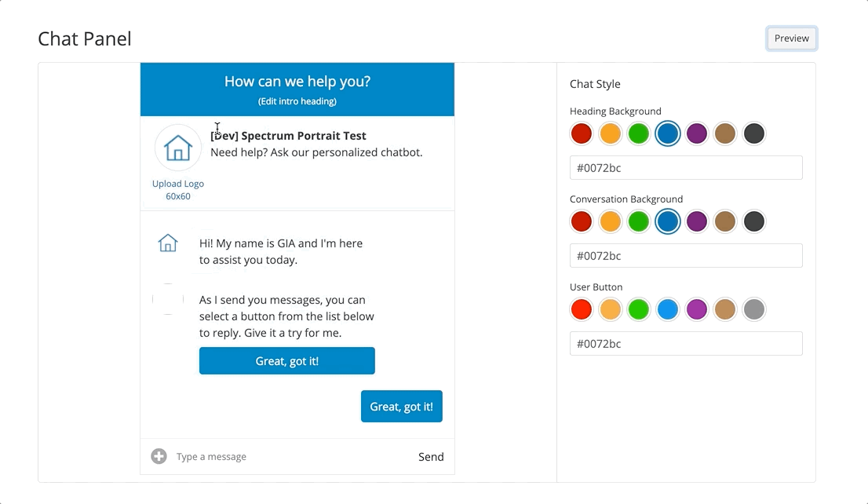Select red swatch for Heading Background

(581, 133)
